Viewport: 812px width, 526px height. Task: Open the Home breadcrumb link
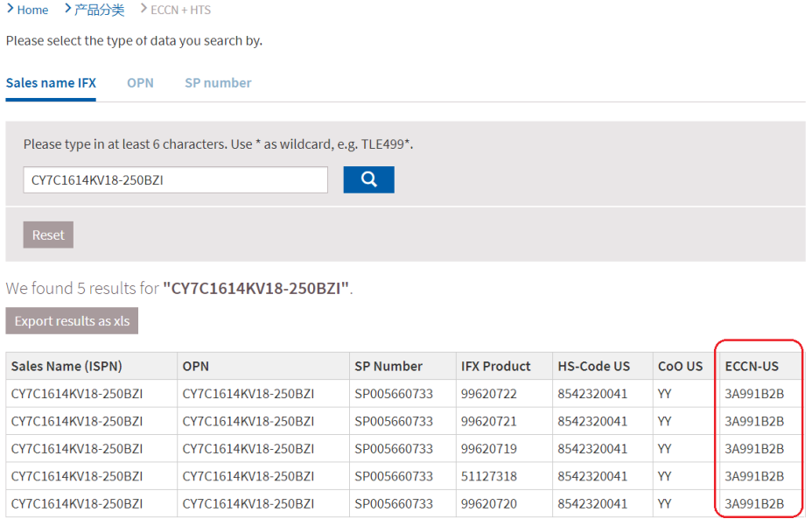click(x=32, y=10)
